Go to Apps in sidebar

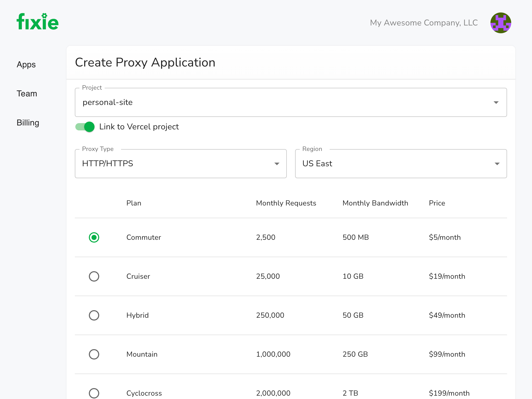pyautogui.click(x=26, y=65)
